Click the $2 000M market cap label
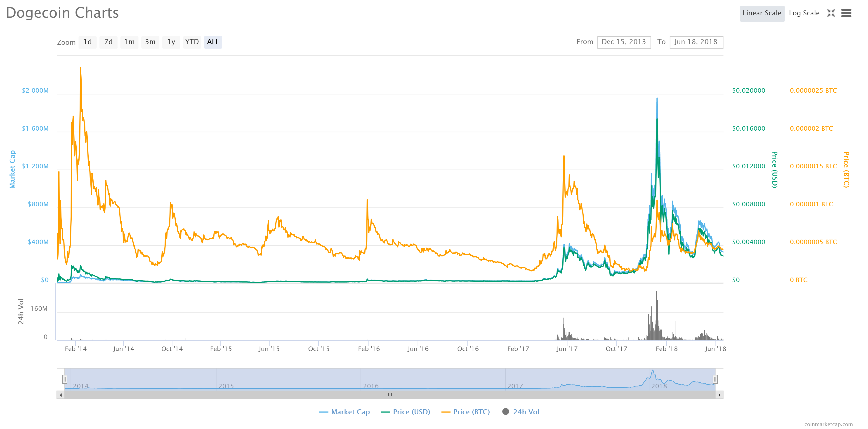Image resolution: width=868 pixels, height=429 pixels. pyautogui.click(x=35, y=91)
